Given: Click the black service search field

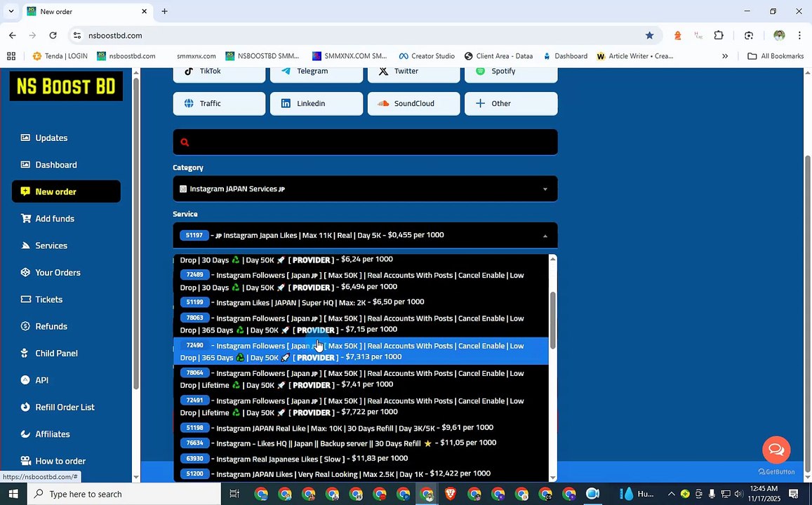Looking at the screenshot, I should [365, 142].
